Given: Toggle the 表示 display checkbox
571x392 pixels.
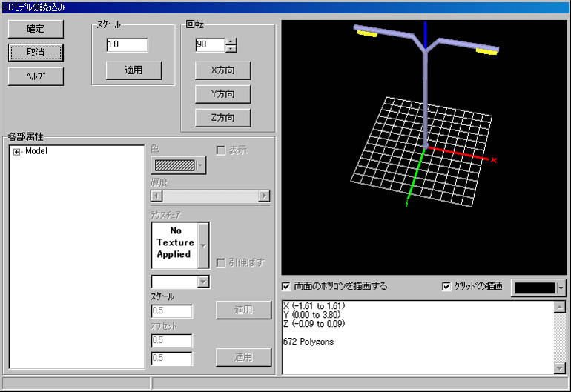Looking at the screenshot, I should (x=221, y=150).
